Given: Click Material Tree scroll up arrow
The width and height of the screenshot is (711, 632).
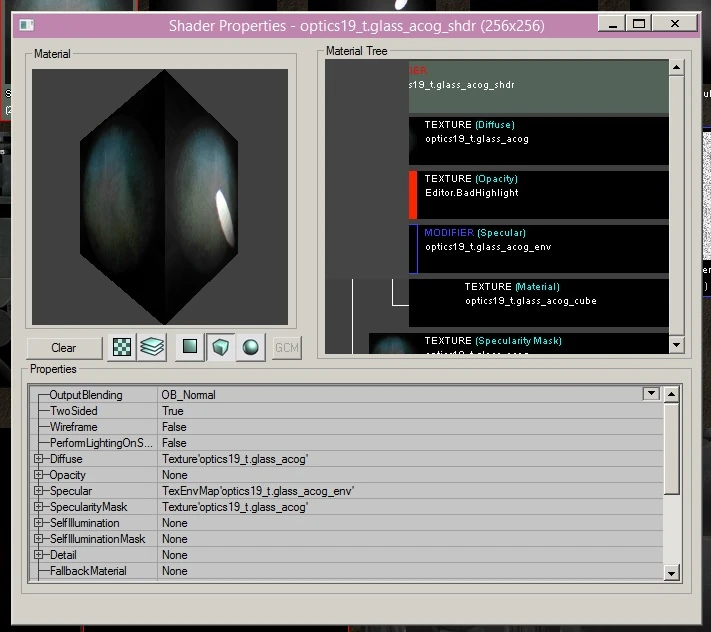Looking at the screenshot, I should [x=676, y=68].
